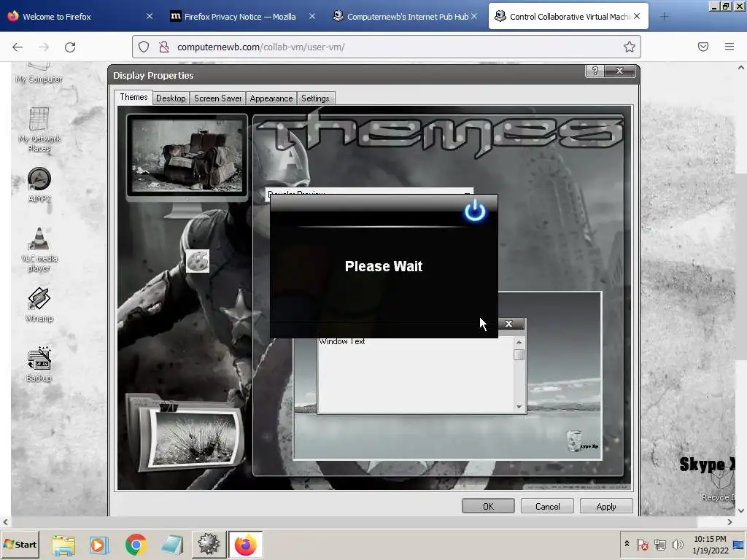Apply the Display Properties changes
747x560 pixels.
coord(606,506)
